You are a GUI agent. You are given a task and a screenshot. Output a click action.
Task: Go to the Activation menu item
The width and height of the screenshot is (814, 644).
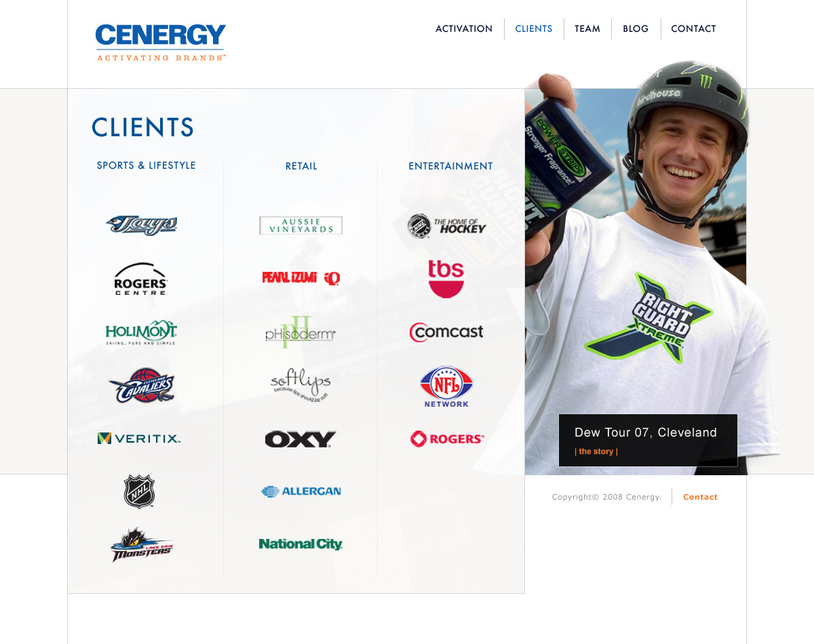click(x=464, y=28)
